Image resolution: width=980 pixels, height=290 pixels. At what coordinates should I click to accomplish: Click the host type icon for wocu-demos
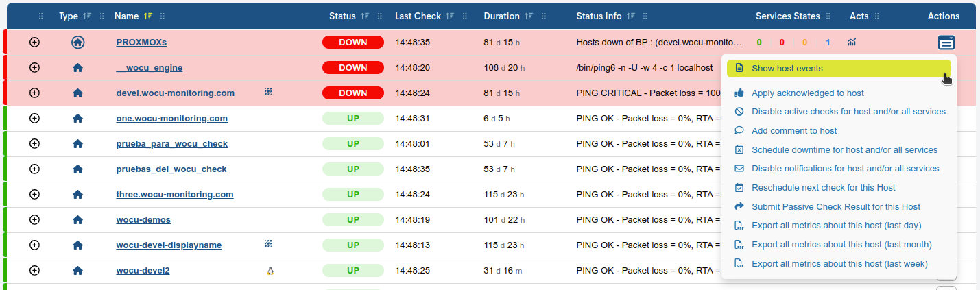pyautogui.click(x=77, y=220)
